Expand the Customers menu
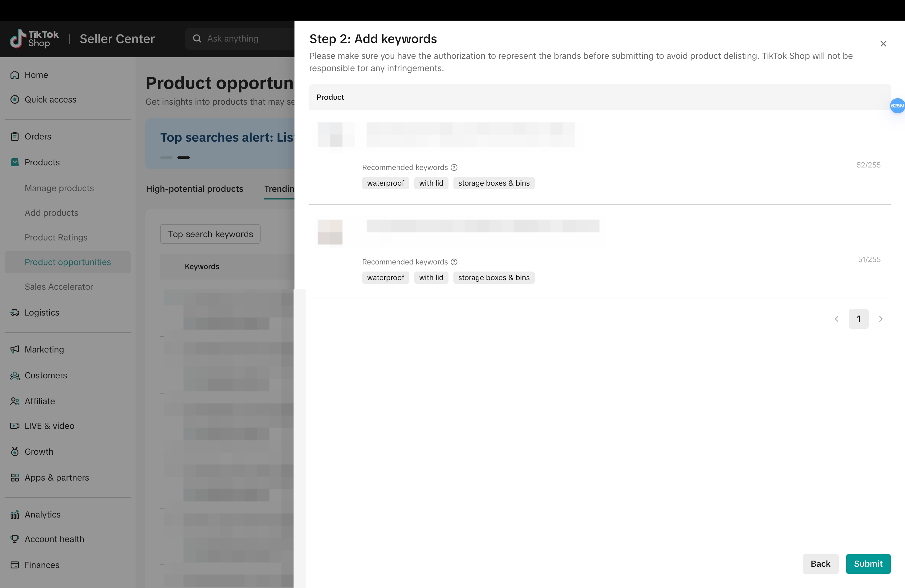Image resolution: width=905 pixels, height=588 pixels. point(68,376)
